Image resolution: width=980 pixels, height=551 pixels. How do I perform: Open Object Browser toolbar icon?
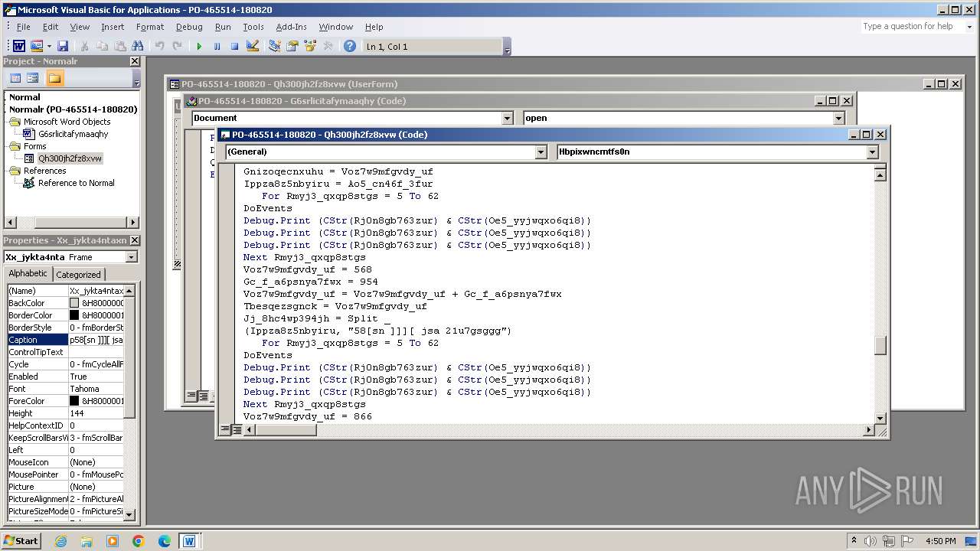click(310, 47)
